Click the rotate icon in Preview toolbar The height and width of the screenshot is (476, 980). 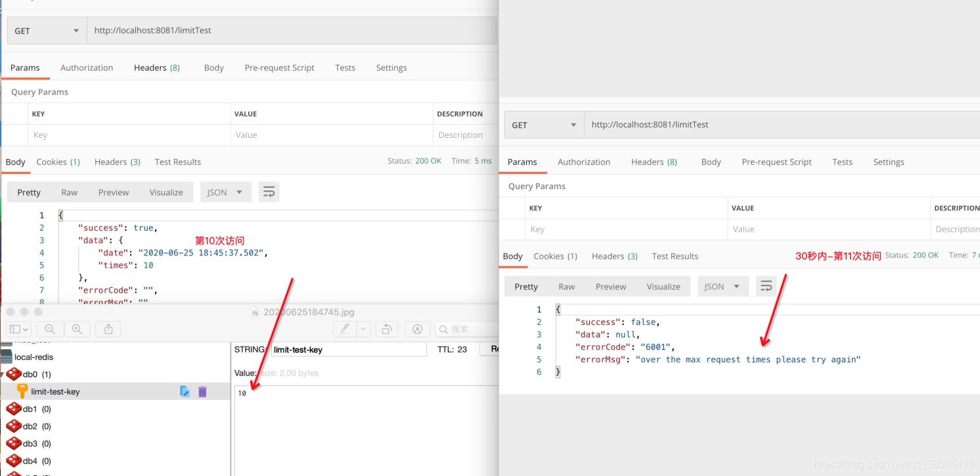click(387, 329)
